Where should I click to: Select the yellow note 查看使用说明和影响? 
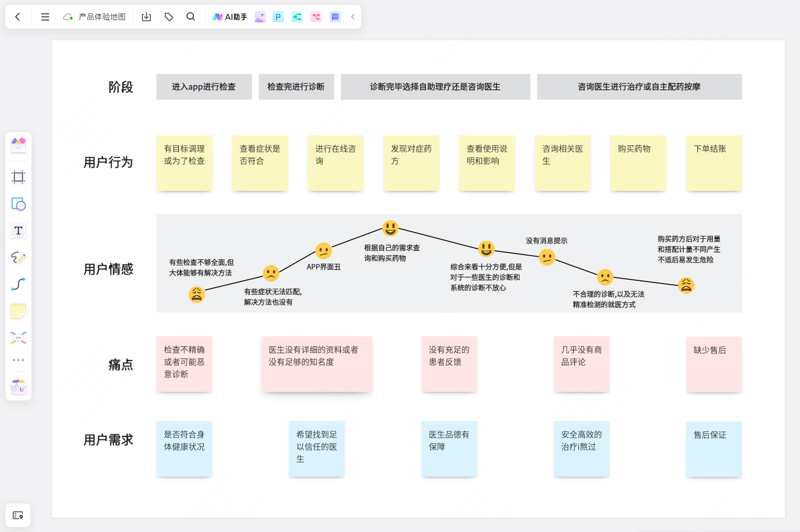(487, 163)
